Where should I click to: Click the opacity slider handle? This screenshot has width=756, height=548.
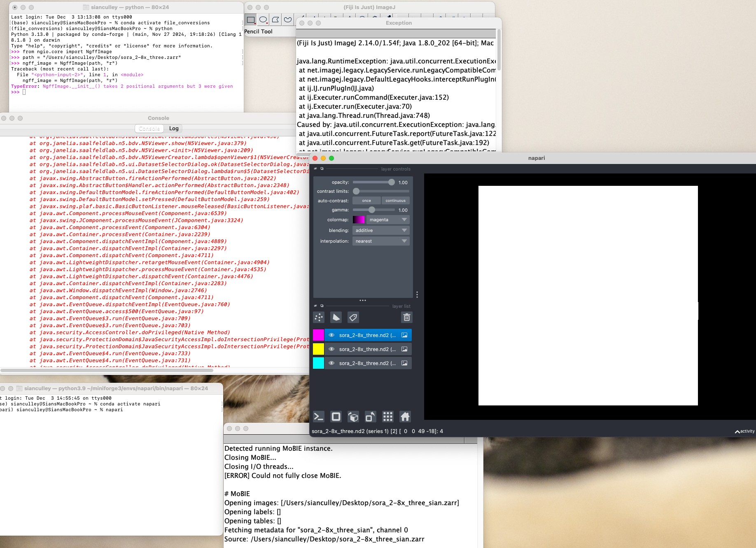[391, 183]
